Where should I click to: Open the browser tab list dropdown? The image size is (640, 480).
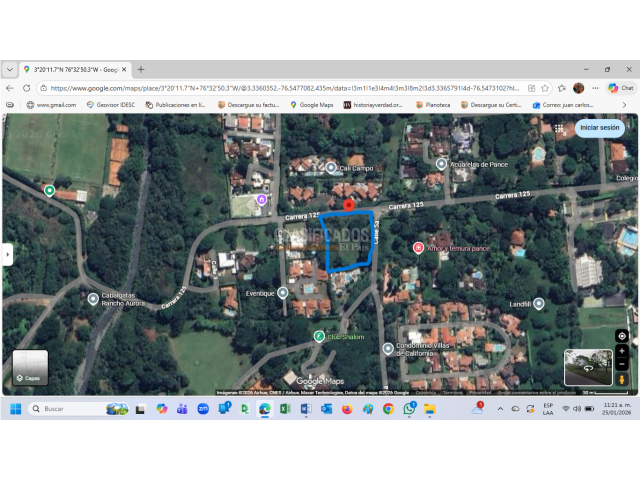tap(10, 69)
